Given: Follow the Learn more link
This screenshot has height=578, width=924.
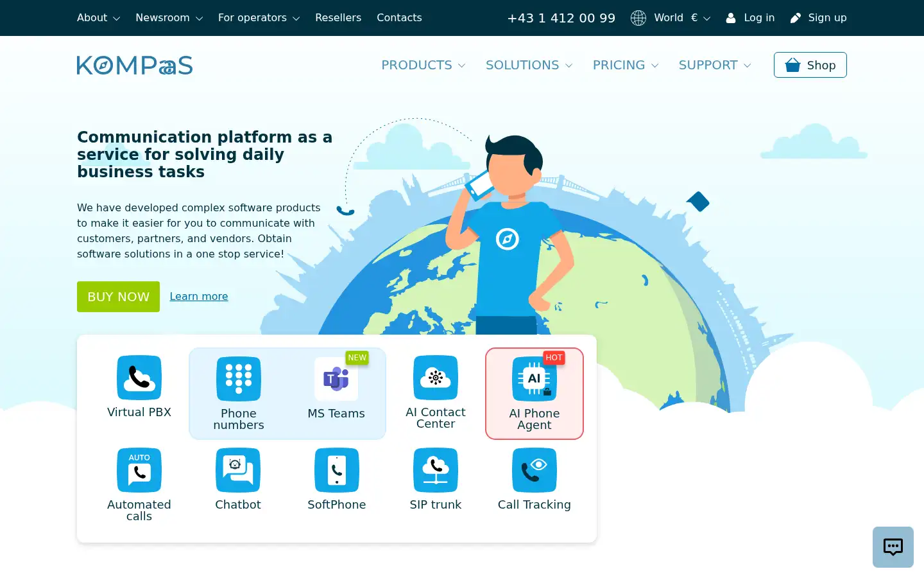Looking at the screenshot, I should (199, 296).
